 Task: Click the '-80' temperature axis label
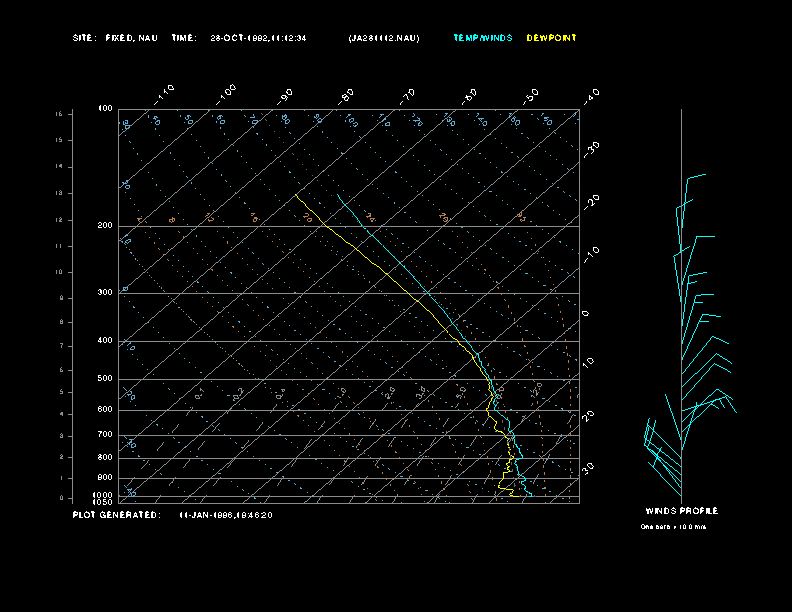(x=346, y=96)
